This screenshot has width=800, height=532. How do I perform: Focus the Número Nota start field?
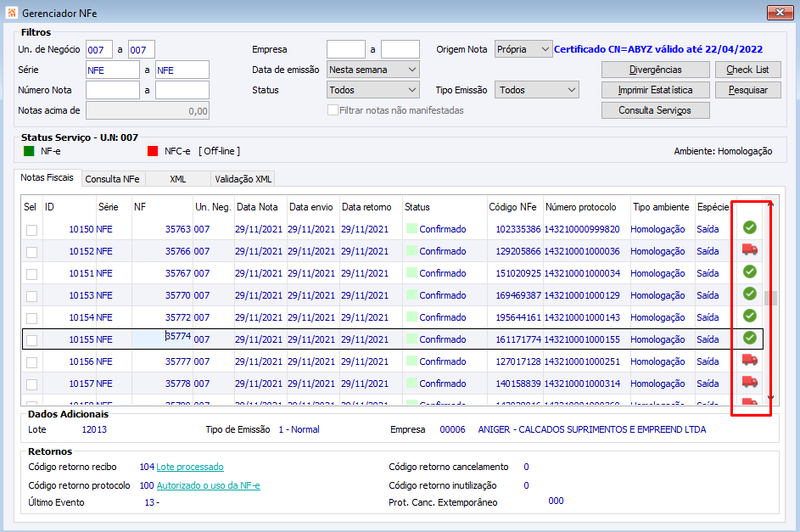tap(112, 90)
